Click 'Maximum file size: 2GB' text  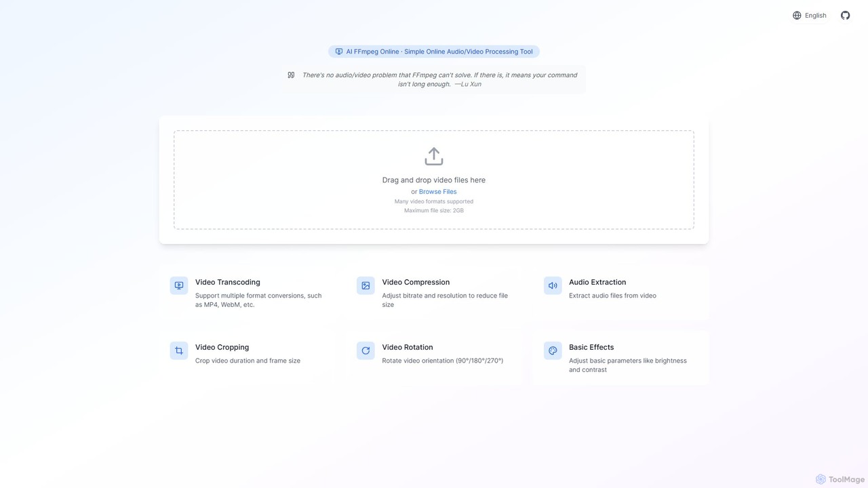coord(434,211)
